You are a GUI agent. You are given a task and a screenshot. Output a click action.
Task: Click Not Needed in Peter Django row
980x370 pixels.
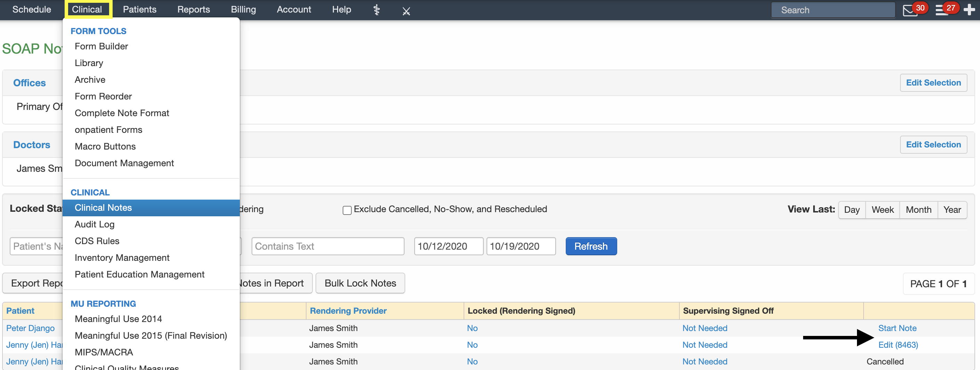pos(704,328)
